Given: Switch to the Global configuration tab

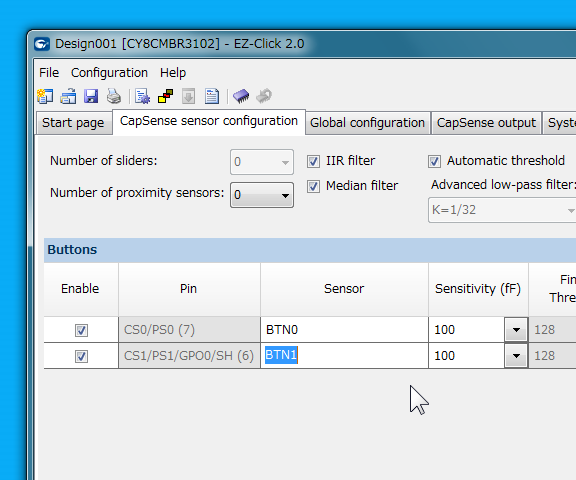Looking at the screenshot, I should [x=367, y=123].
